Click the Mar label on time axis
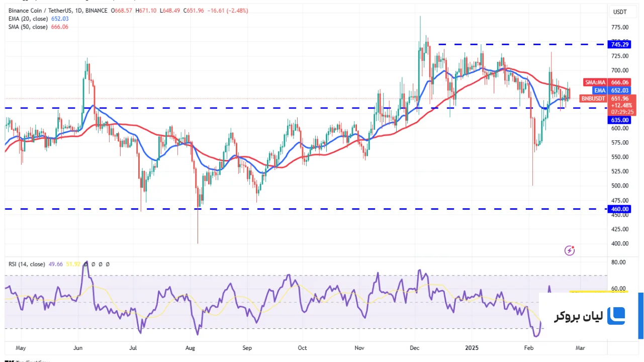This screenshot has width=644, height=362. [580, 347]
